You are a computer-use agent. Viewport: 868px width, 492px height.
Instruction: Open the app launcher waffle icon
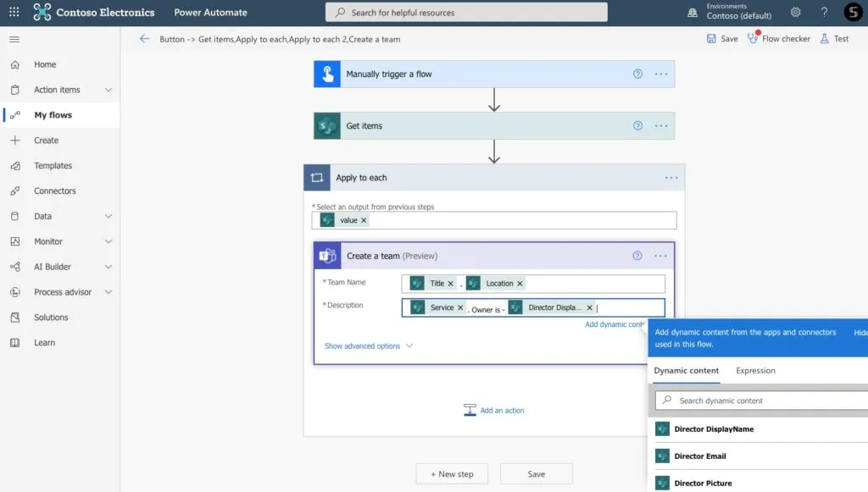coord(14,12)
